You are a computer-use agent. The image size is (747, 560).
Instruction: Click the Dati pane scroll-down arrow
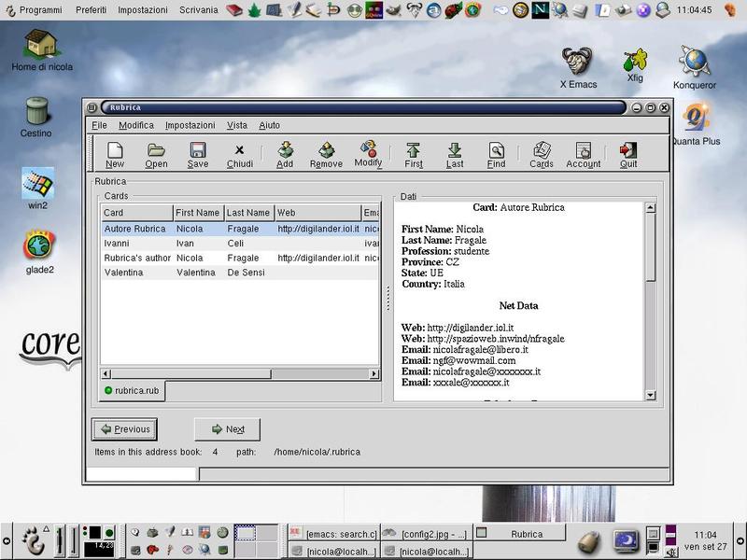[x=650, y=395]
